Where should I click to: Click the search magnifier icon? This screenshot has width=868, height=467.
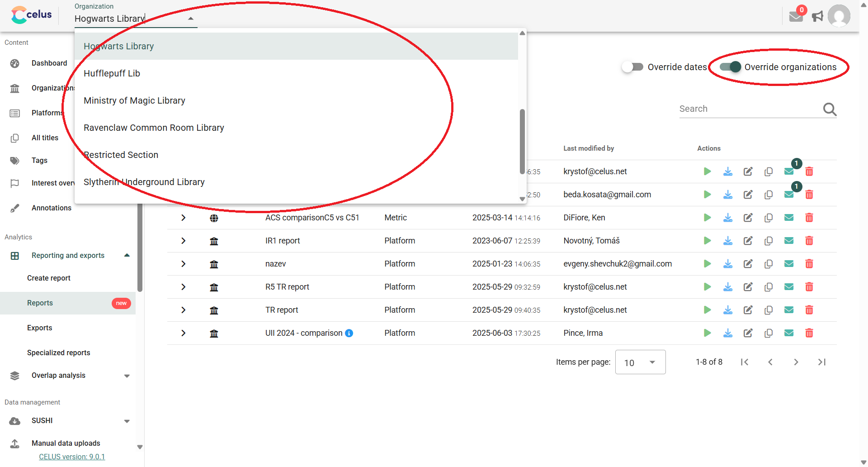click(x=830, y=109)
